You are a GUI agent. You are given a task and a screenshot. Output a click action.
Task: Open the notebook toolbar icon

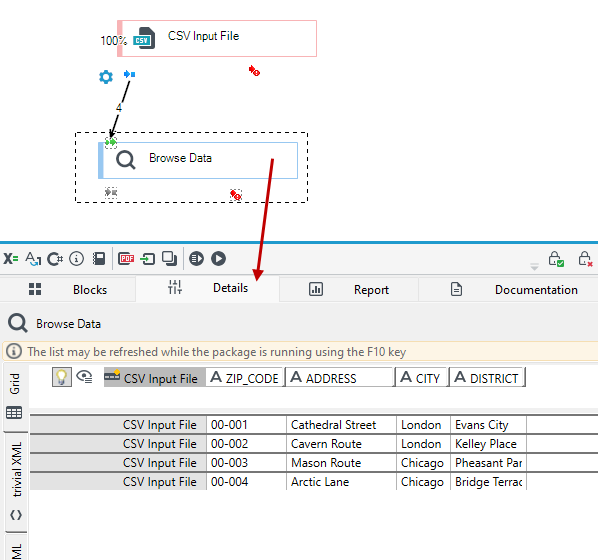[99, 259]
